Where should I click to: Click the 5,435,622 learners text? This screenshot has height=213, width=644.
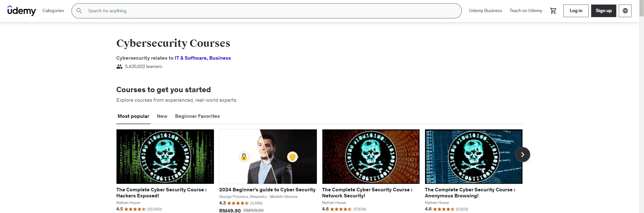(143, 66)
